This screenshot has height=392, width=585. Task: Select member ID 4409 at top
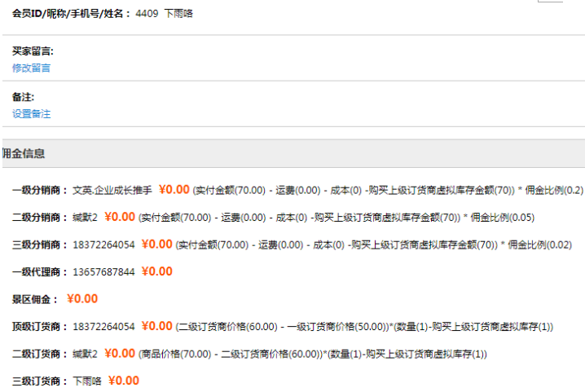[x=146, y=14]
